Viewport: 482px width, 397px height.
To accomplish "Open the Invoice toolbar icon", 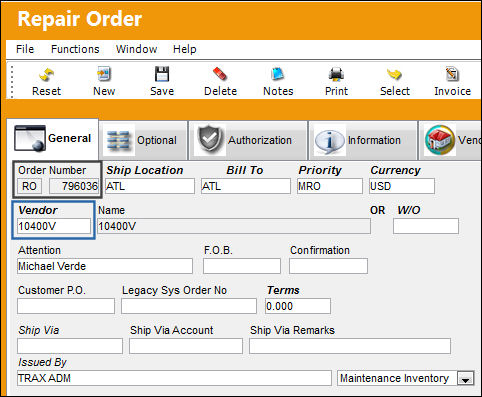I will (x=452, y=74).
